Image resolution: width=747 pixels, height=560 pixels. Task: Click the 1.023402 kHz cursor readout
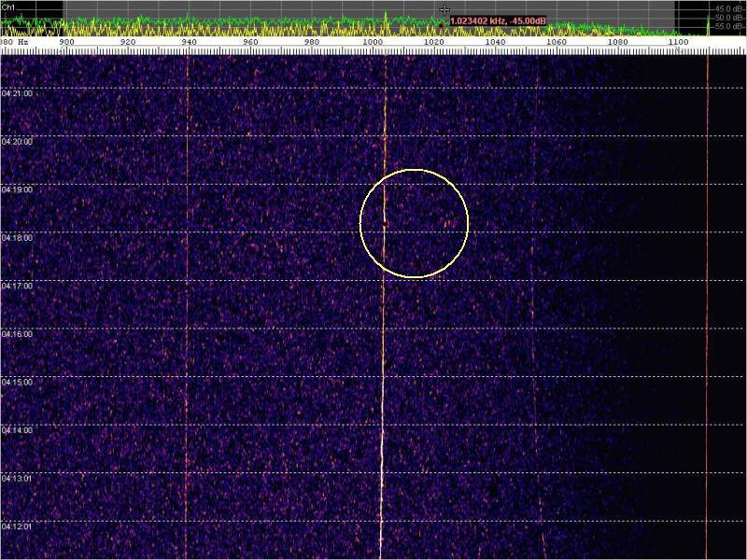[x=498, y=21]
